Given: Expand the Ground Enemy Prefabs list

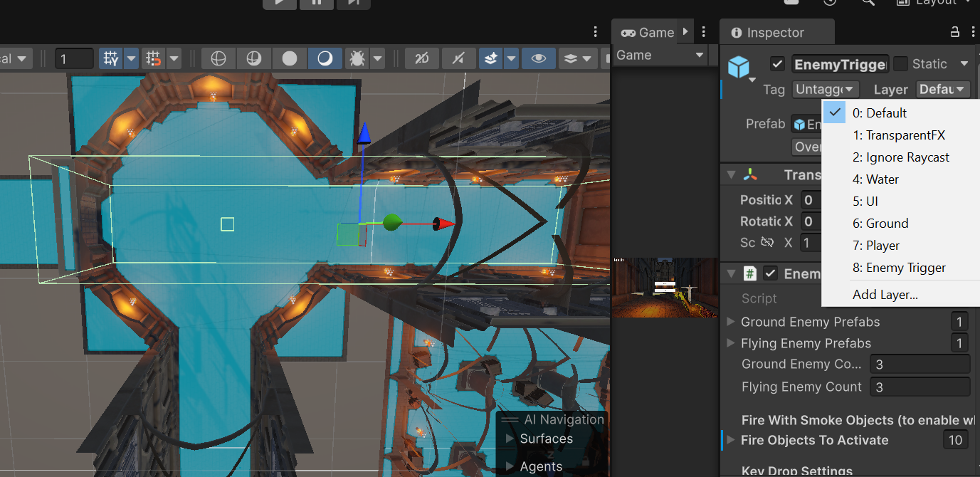Looking at the screenshot, I should click(x=730, y=322).
